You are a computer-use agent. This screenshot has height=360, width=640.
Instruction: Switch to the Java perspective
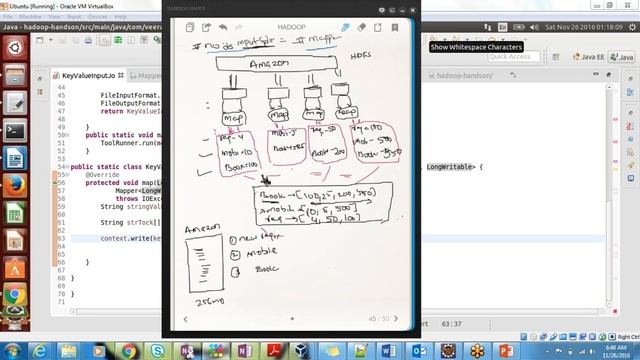tap(622, 57)
